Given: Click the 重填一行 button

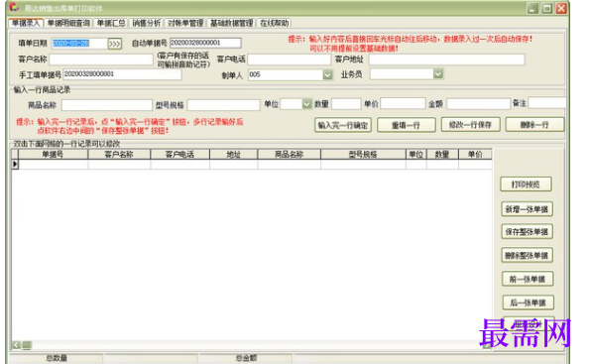Looking at the screenshot, I should [406, 125].
